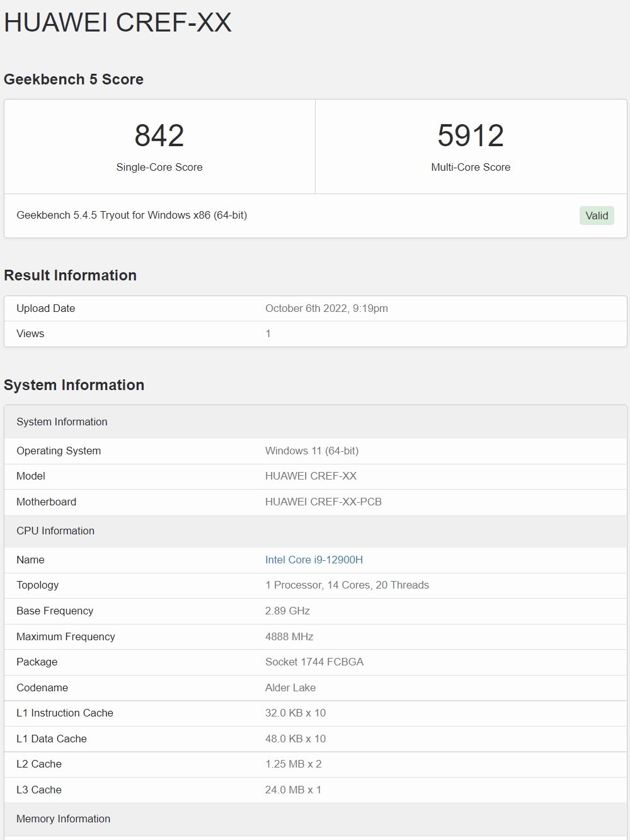Select the topology 1 Processor, 14 Cores value
630x840 pixels.
click(347, 585)
